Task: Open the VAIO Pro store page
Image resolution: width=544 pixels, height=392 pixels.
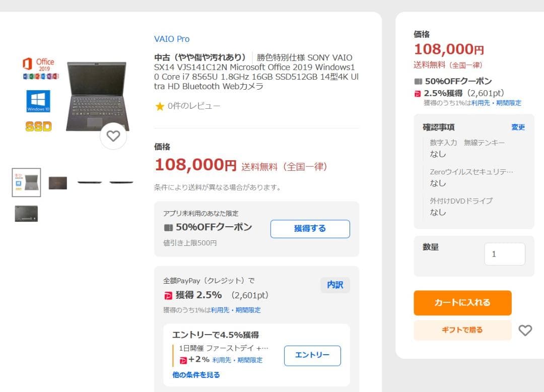Action: tap(171, 39)
